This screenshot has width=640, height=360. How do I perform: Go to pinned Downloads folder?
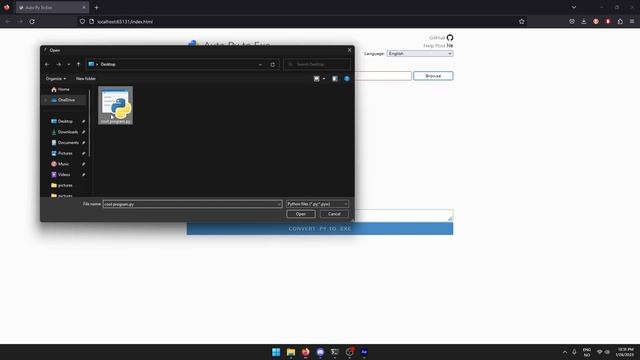point(68,132)
